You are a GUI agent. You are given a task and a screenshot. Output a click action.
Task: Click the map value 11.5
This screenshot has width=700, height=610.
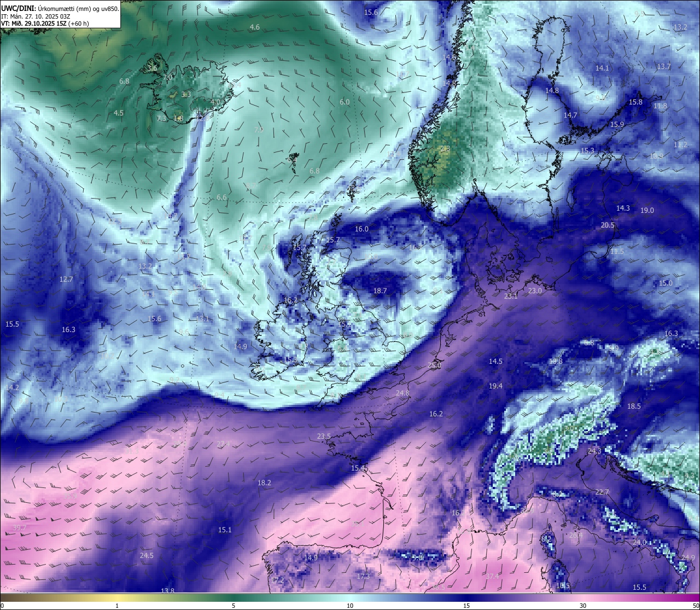617,251
